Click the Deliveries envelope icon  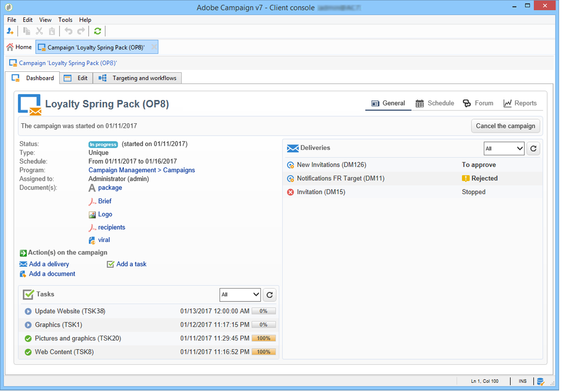coord(293,148)
